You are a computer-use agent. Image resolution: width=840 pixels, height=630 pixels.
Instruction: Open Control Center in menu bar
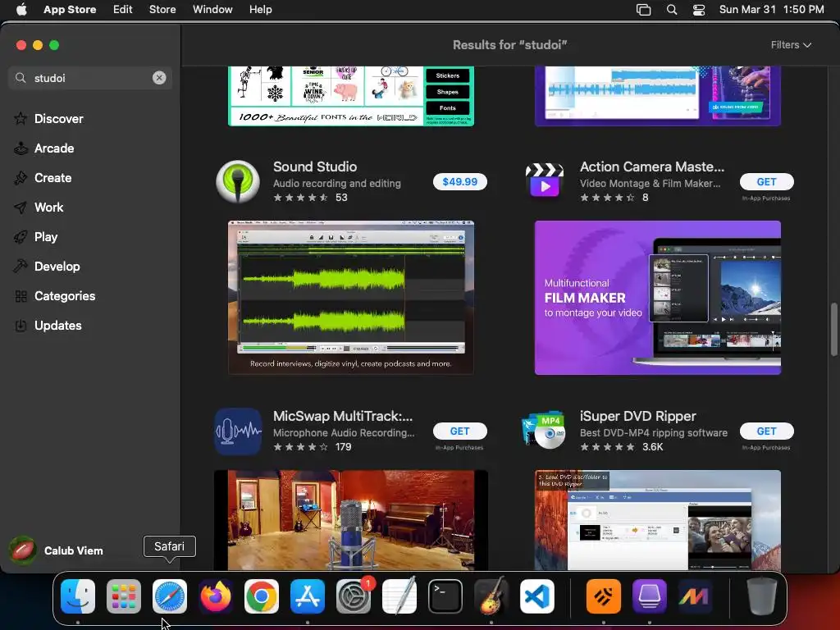[x=699, y=10]
